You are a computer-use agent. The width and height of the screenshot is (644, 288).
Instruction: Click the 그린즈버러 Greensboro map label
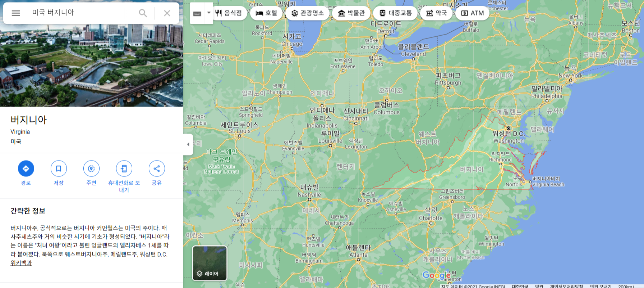tap(452, 194)
